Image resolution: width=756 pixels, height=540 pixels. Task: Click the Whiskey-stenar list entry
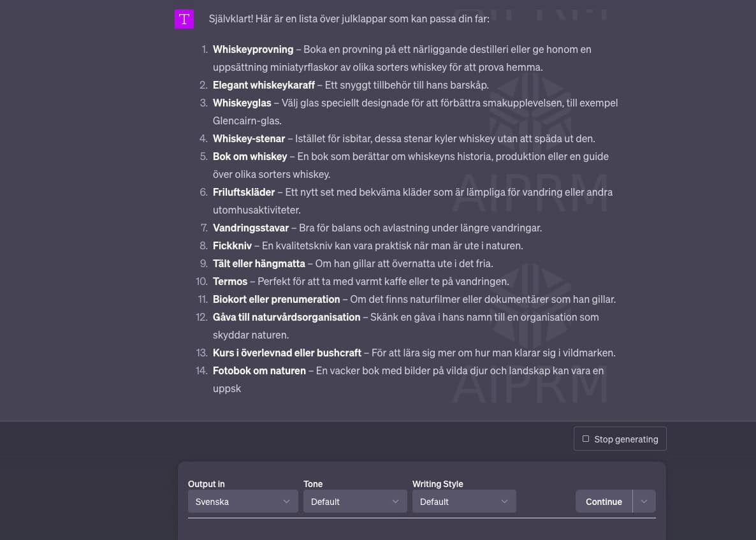coord(249,138)
